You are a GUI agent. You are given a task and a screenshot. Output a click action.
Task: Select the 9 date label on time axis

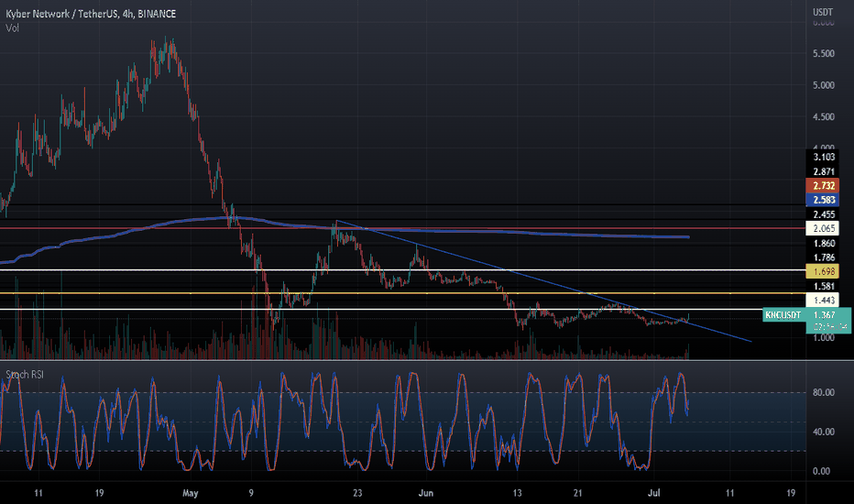tap(251, 493)
